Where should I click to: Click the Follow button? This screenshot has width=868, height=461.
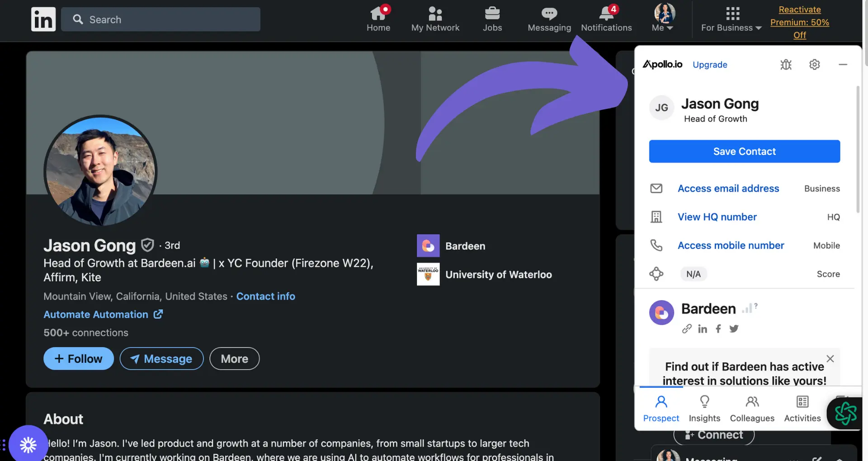pyautogui.click(x=79, y=358)
